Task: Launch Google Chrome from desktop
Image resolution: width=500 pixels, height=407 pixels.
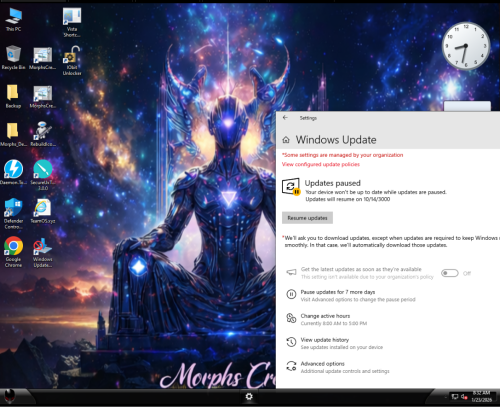Action: tap(13, 252)
